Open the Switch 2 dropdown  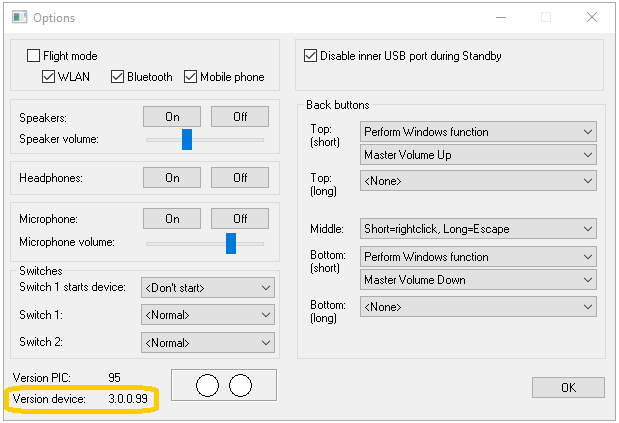pyautogui.click(x=208, y=343)
